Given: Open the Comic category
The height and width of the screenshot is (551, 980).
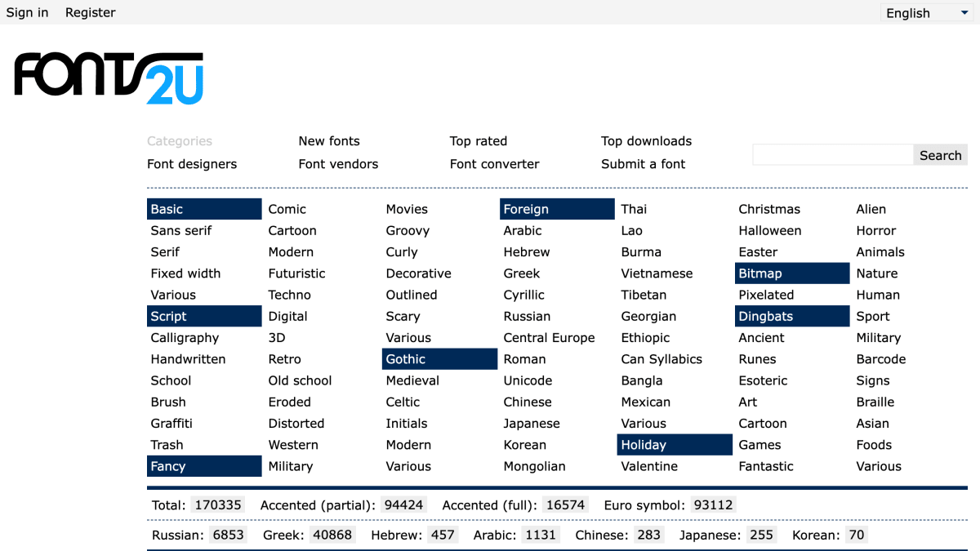Looking at the screenshot, I should coord(287,209).
